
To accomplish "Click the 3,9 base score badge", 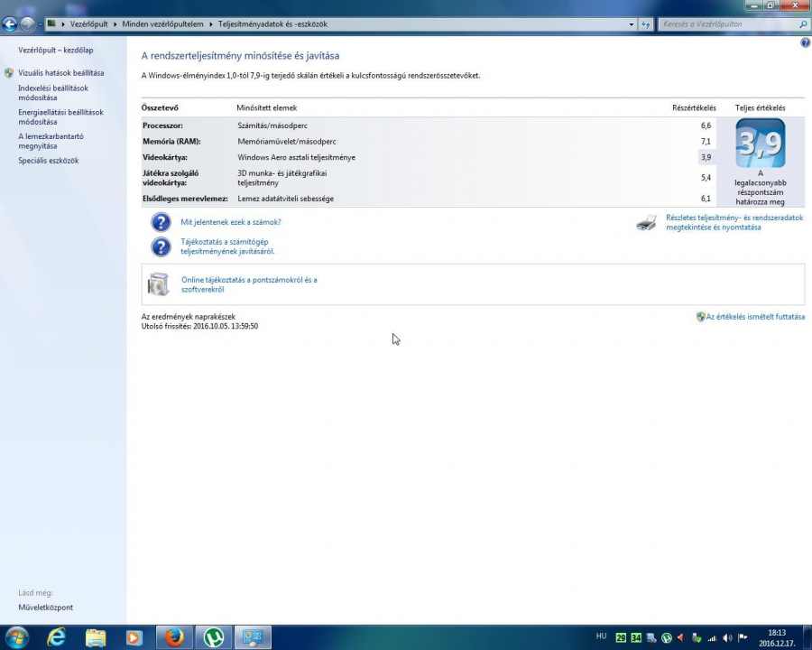I will click(x=761, y=143).
